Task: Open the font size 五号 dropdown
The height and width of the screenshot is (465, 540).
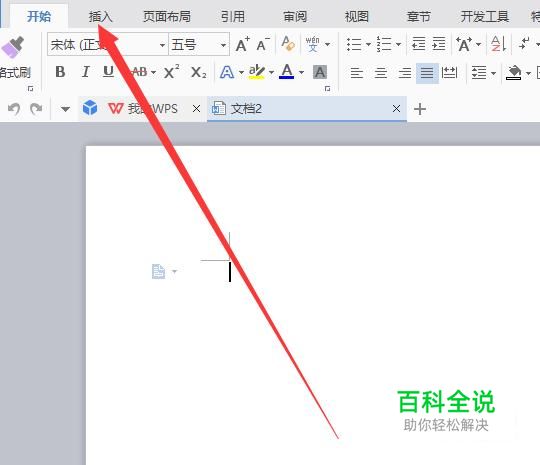Action: 223,45
